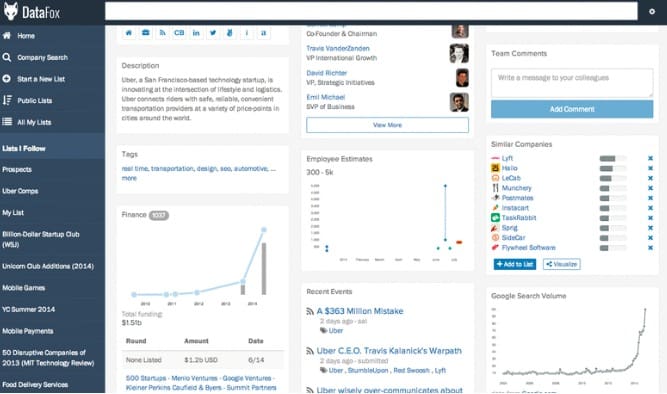The image size is (667, 394).
Task: Click the Add to List button
Action: [x=515, y=264]
